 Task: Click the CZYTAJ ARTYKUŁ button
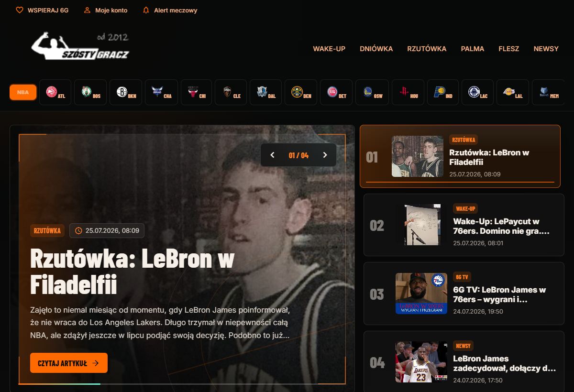click(x=69, y=363)
